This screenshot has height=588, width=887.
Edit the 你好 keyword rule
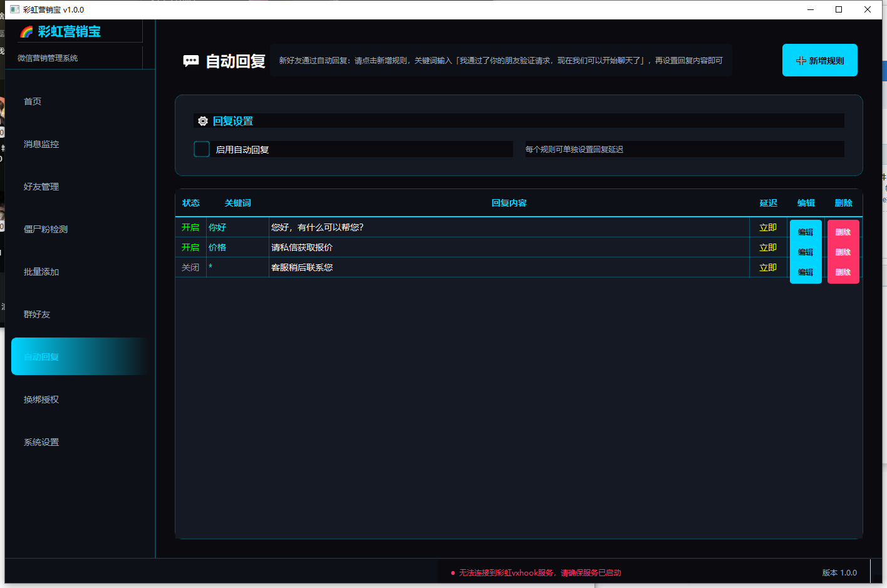click(806, 232)
